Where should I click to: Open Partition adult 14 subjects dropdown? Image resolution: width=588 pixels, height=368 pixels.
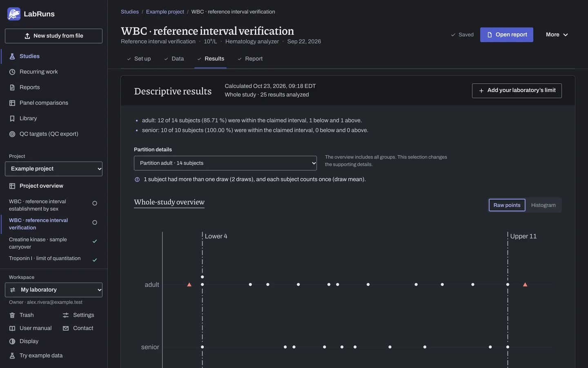click(x=225, y=163)
